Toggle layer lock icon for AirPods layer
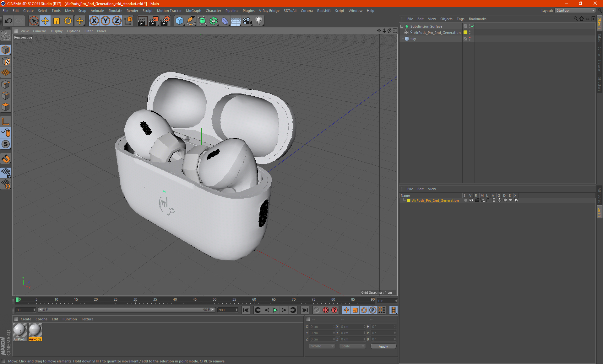The width and height of the screenshot is (603, 364). (x=488, y=200)
